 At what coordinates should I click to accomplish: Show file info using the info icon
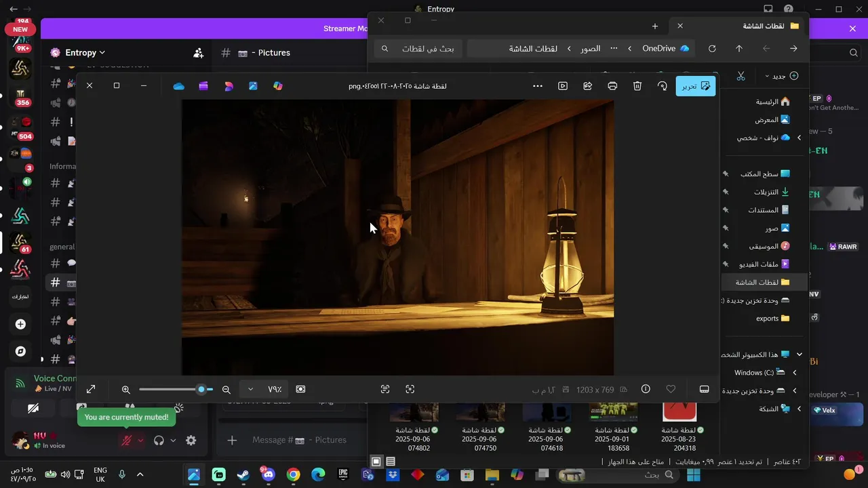click(646, 389)
